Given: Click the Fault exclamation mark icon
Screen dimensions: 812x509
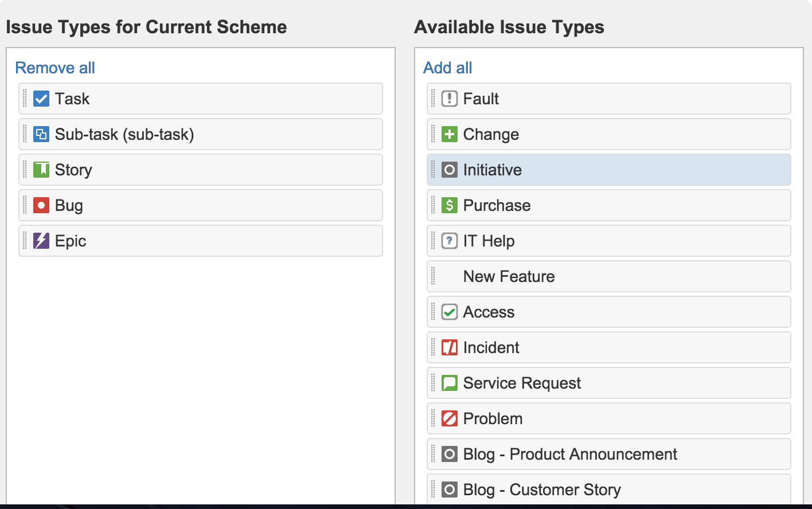Looking at the screenshot, I should click(450, 99).
